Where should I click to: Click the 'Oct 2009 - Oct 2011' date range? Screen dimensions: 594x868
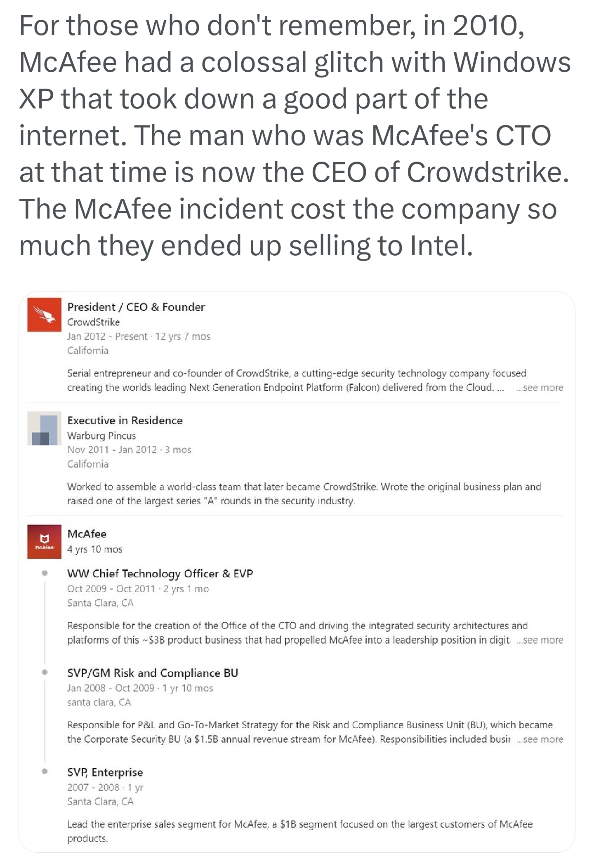click(111, 589)
